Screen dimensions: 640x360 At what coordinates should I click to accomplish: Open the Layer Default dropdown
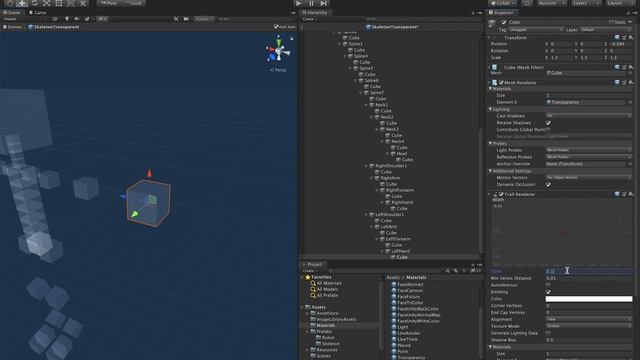click(x=606, y=30)
